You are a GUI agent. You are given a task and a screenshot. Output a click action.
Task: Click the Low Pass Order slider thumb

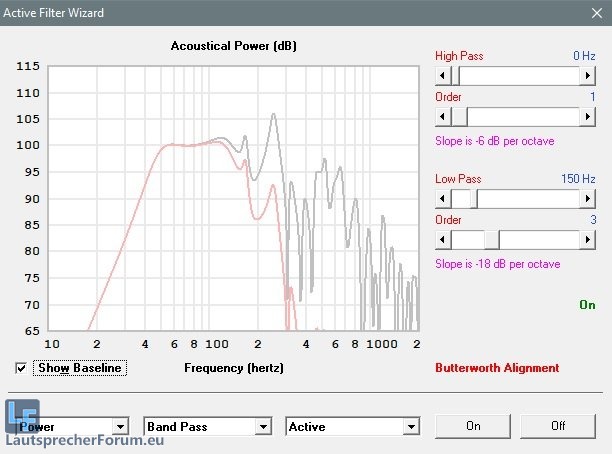pos(492,240)
